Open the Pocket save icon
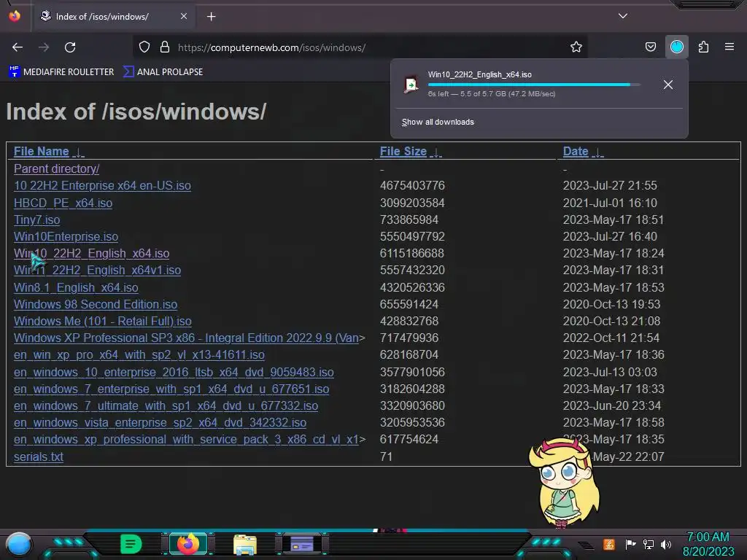The height and width of the screenshot is (560, 747). (650, 47)
